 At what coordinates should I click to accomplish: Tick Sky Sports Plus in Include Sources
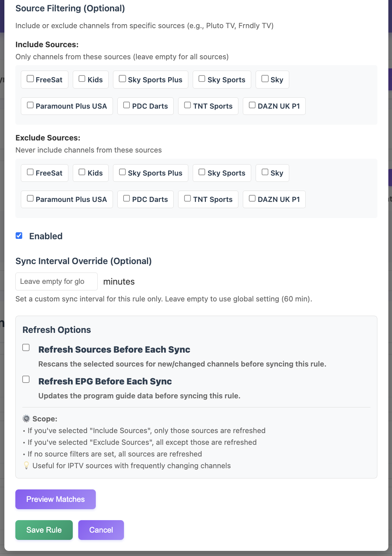pos(122,79)
